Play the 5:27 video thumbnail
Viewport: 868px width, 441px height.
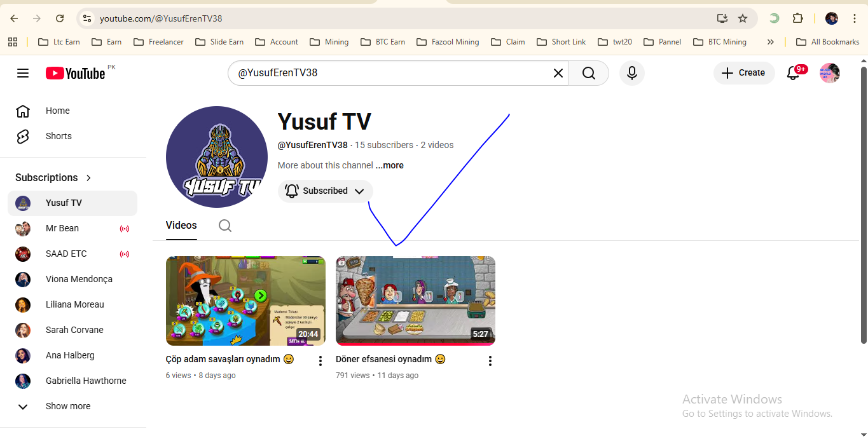tap(415, 301)
